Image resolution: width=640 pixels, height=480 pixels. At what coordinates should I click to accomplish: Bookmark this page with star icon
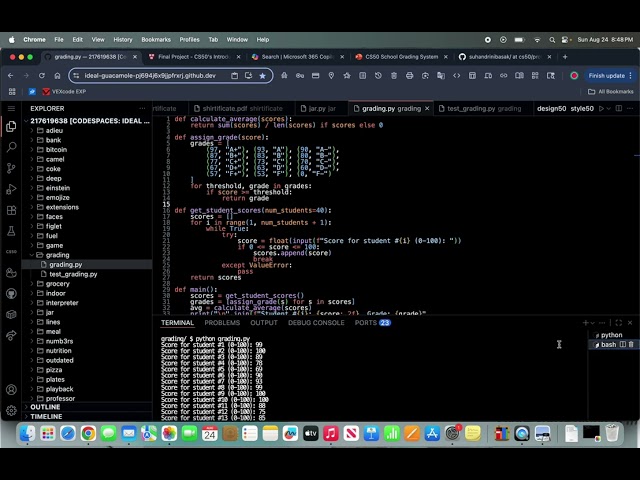[x=262, y=76]
